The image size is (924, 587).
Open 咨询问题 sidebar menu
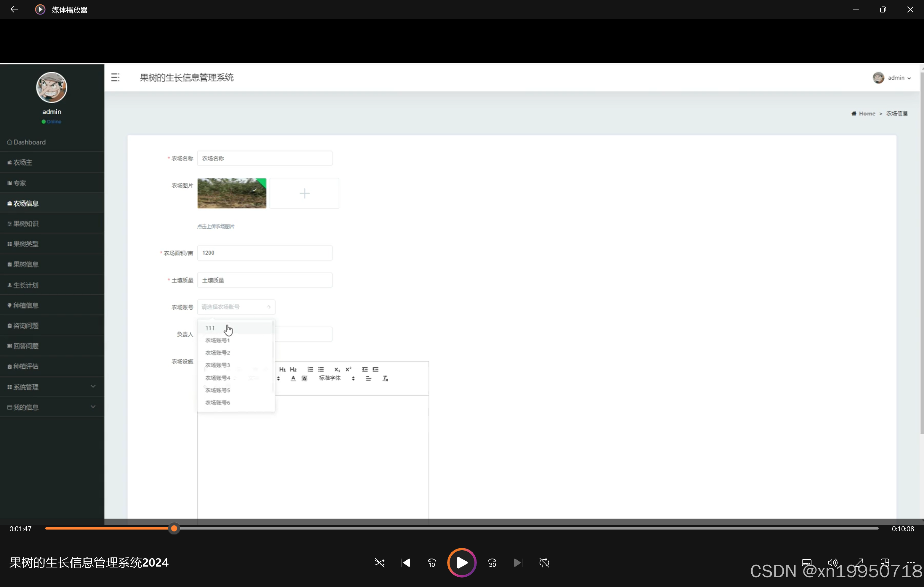tap(52, 326)
